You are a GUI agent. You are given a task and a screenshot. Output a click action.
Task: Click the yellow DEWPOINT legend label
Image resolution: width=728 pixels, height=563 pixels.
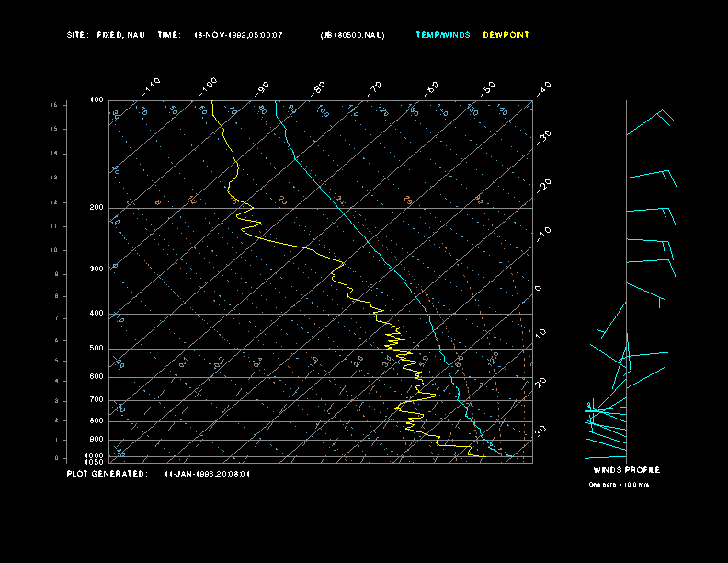(506, 35)
